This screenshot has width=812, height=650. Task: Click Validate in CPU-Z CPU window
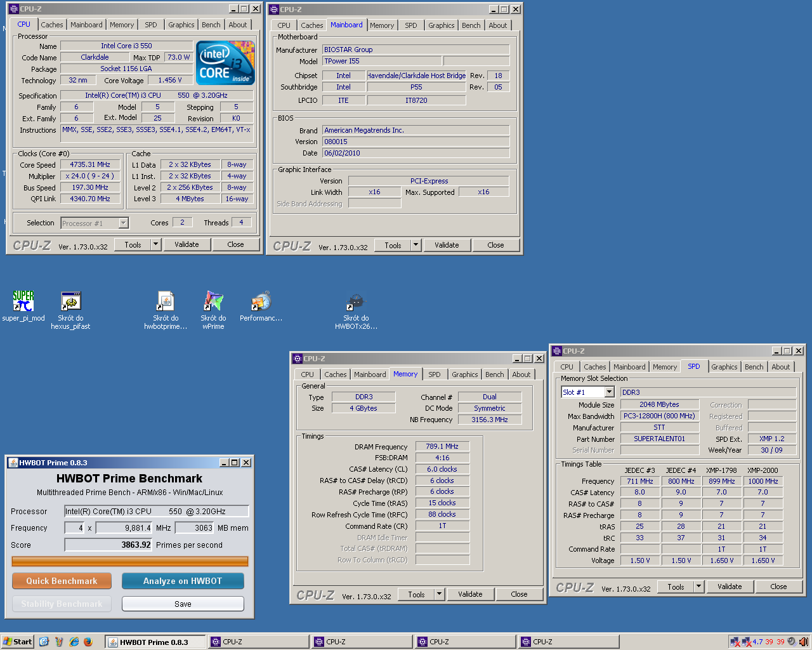click(x=187, y=244)
